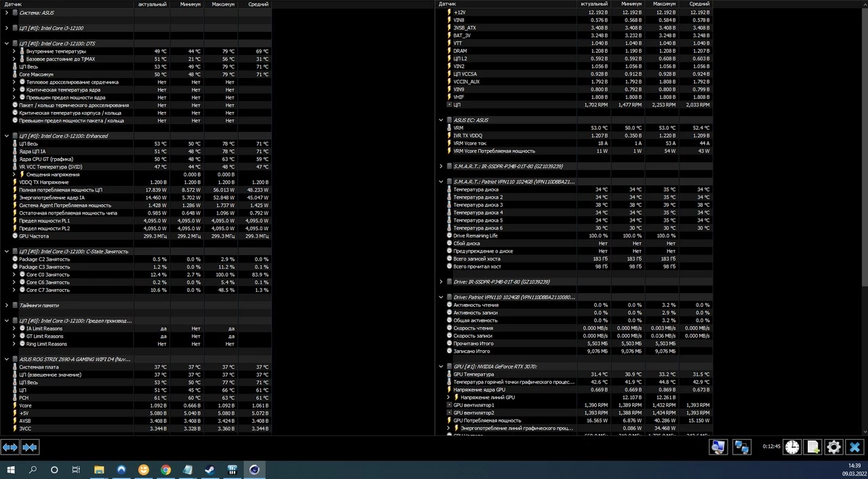Expand S.M.A.R.T.: IR-SSDPR-P34B-01T-80 group
The image size is (868, 479).
[441, 166]
